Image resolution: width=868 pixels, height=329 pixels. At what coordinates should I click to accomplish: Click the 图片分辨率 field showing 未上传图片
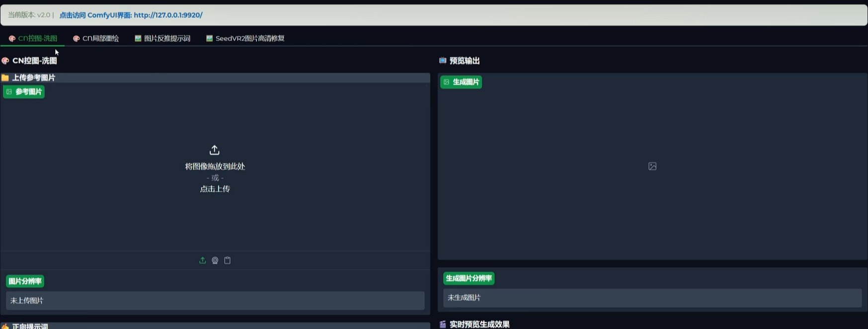pyautogui.click(x=215, y=301)
